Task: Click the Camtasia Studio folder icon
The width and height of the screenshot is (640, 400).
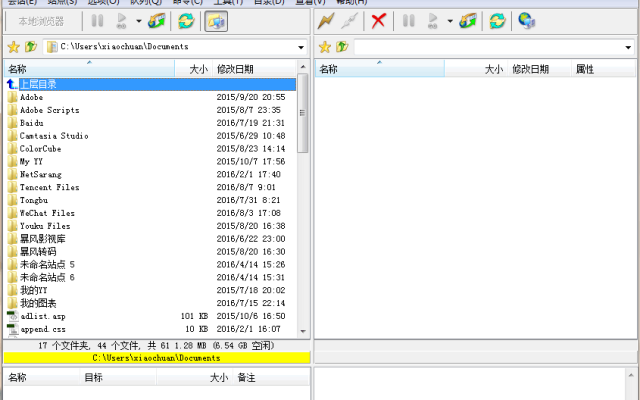Action: (x=13, y=136)
